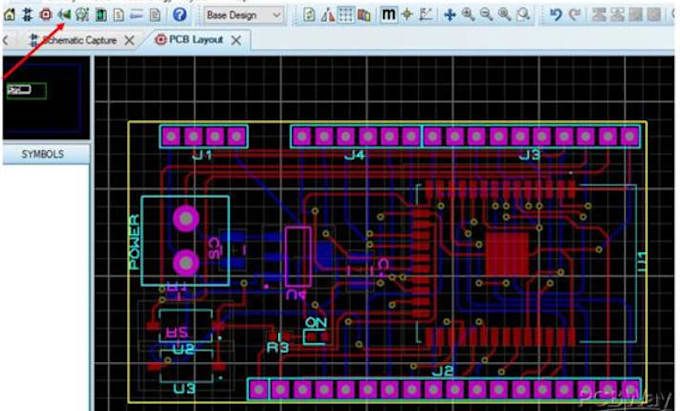The height and width of the screenshot is (411, 680).
Task: Click the J1 connector label
Action: [x=202, y=154]
